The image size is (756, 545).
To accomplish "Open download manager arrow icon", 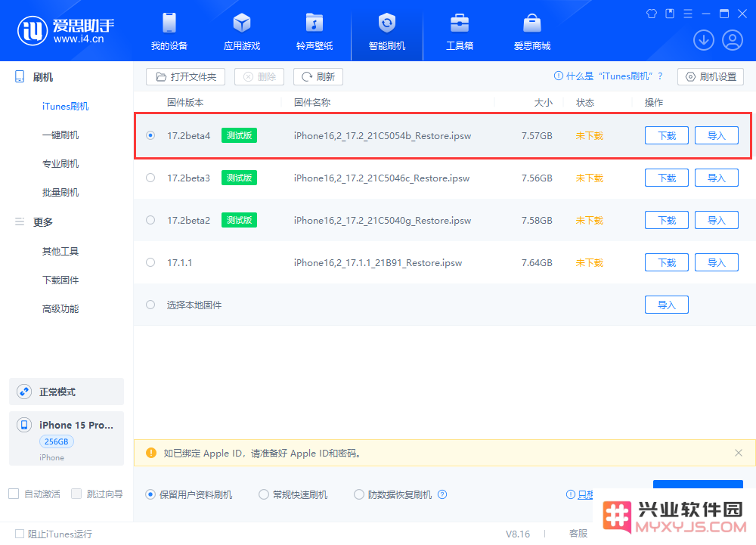I will (x=703, y=40).
